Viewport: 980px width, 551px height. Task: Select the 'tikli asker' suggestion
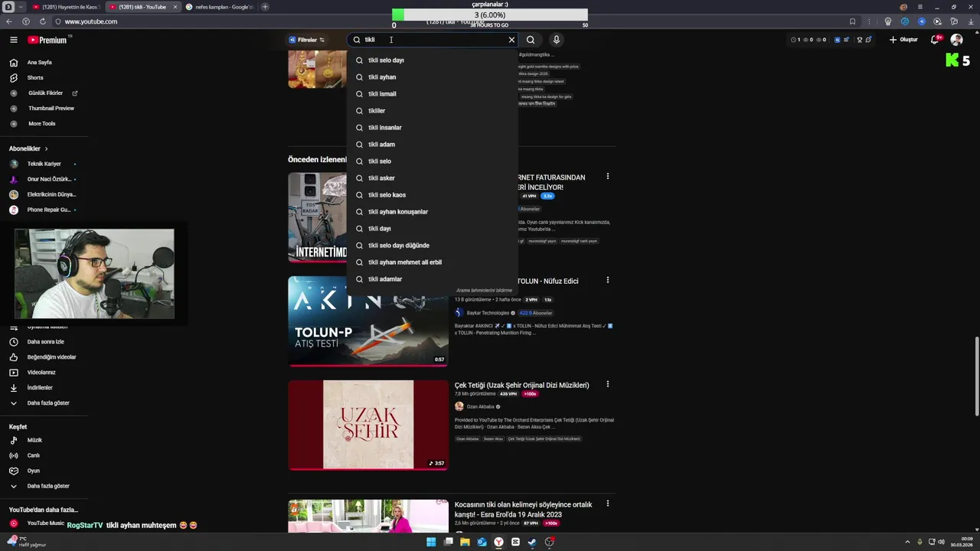[433, 178]
